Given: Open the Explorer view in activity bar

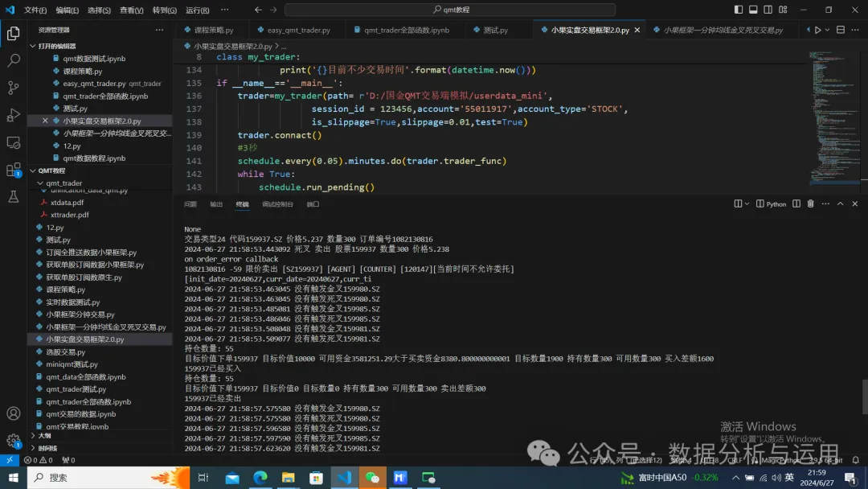Looking at the screenshot, I should click(x=14, y=33).
